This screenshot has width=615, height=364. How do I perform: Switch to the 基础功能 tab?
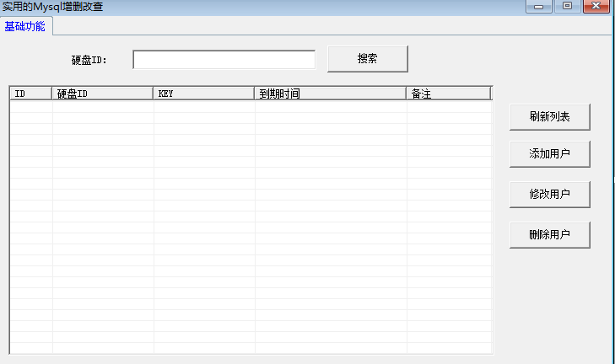[25, 26]
